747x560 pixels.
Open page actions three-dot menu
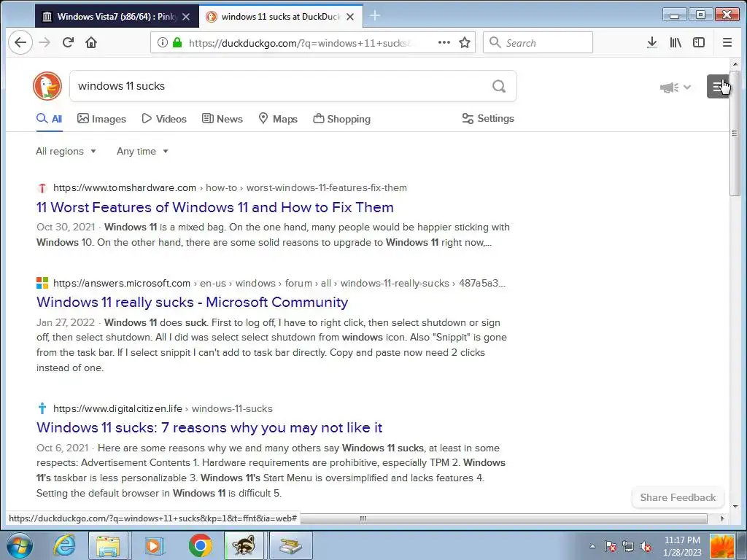pyautogui.click(x=444, y=43)
